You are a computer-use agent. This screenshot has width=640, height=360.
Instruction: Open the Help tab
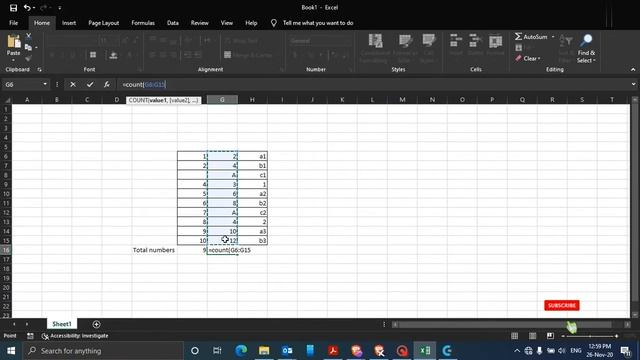(251, 23)
